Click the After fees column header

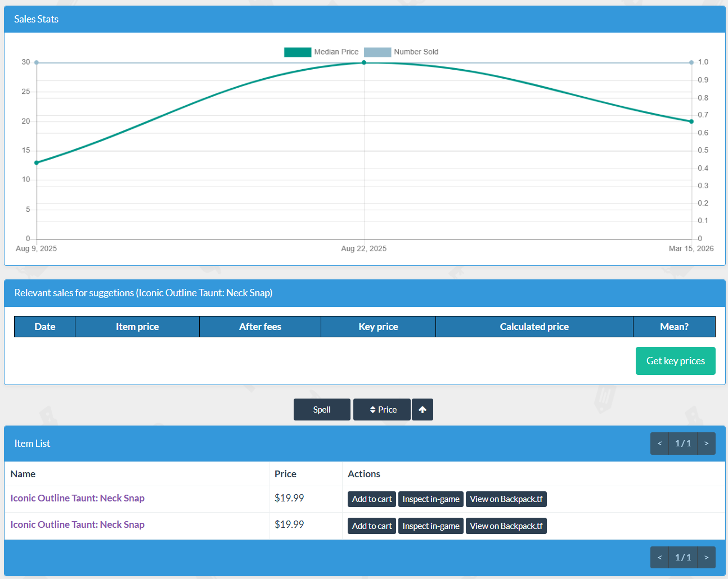point(260,327)
